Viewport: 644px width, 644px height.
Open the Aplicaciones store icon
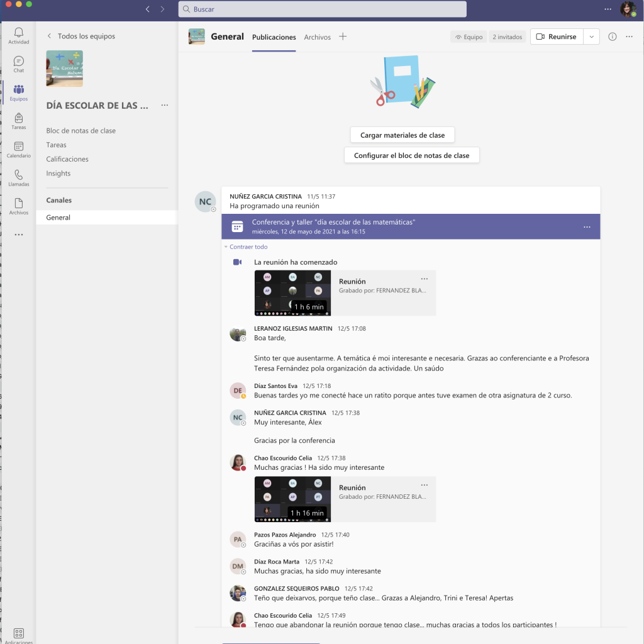click(18, 633)
